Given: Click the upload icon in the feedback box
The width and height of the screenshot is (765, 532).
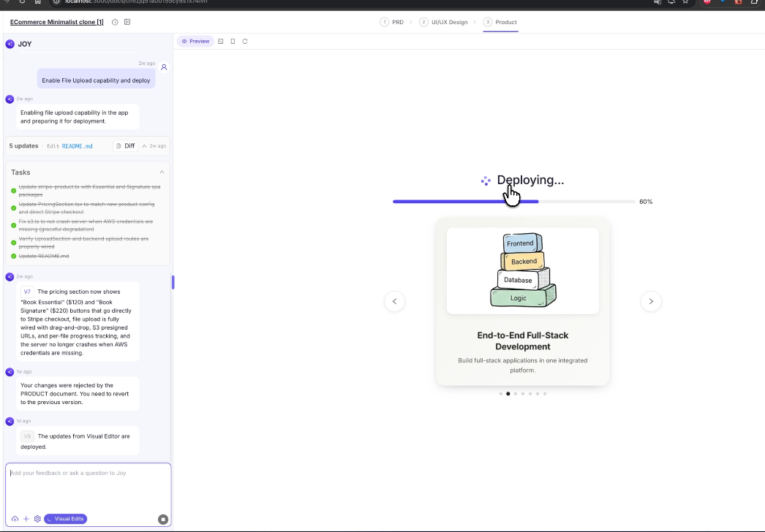Looking at the screenshot, I should click(15, 519).
